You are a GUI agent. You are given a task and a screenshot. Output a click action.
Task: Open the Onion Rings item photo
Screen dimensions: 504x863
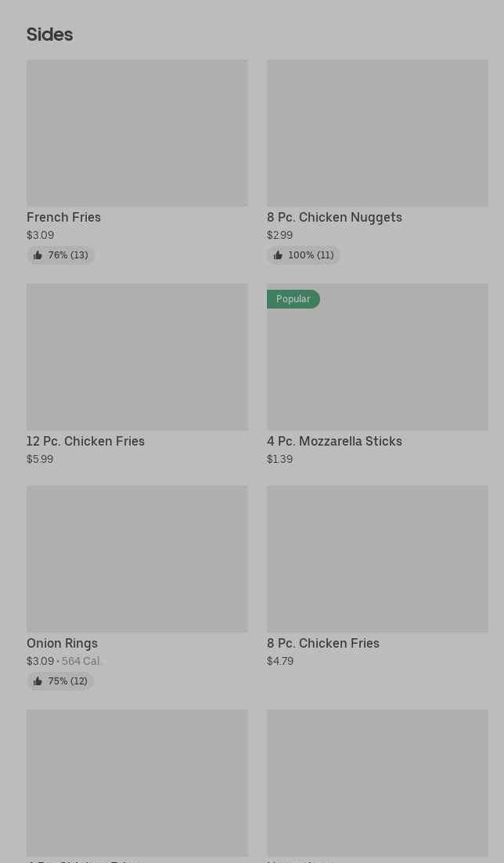pos(137,559)
